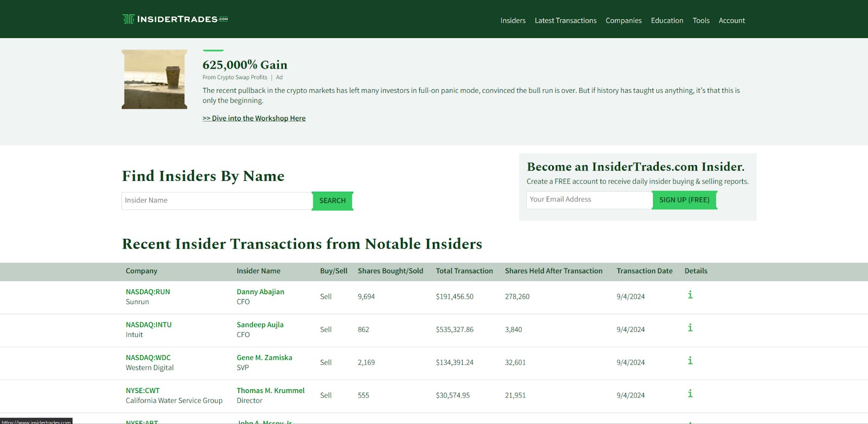Image resolution: width=868 pixels, height=424 pixels.
Task: Click California Water Service Group text
Action: coord(174,401)
